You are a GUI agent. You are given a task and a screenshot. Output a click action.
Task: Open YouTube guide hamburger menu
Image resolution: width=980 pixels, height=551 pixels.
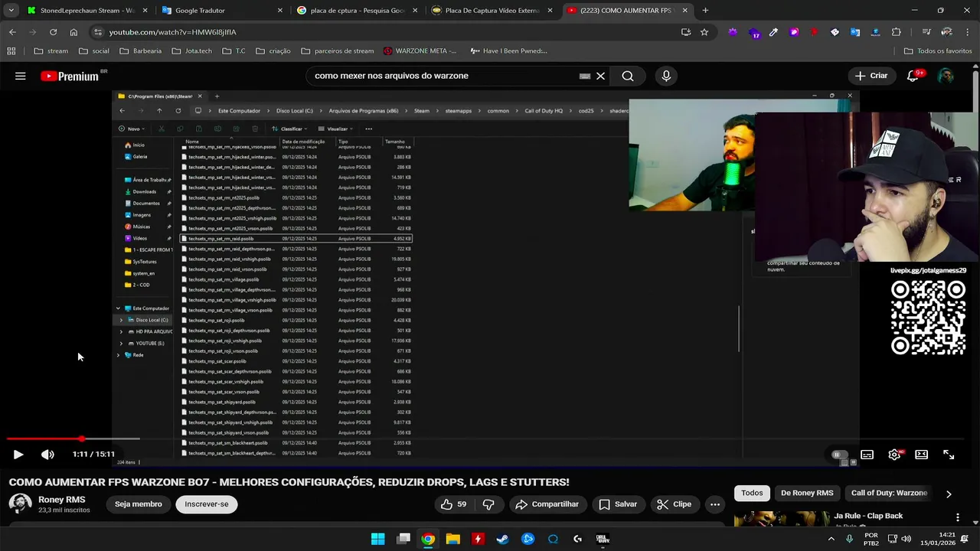(x=21, y=76)
